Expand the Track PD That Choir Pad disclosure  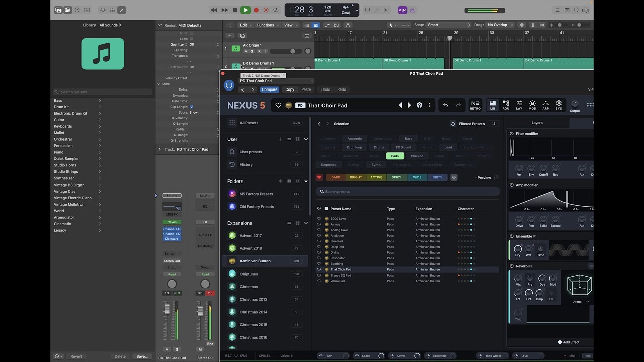pos(160,149)
